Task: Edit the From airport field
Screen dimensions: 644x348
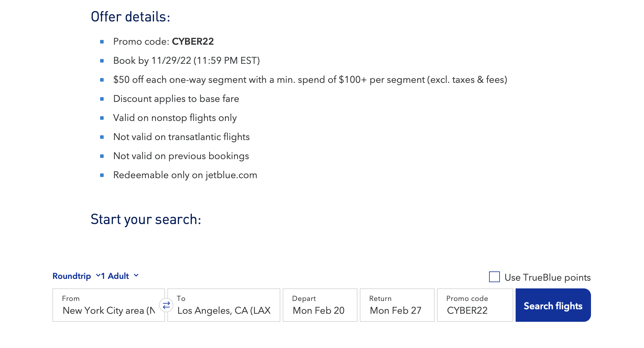Action: pyautogui.click(x=109, y=305)
